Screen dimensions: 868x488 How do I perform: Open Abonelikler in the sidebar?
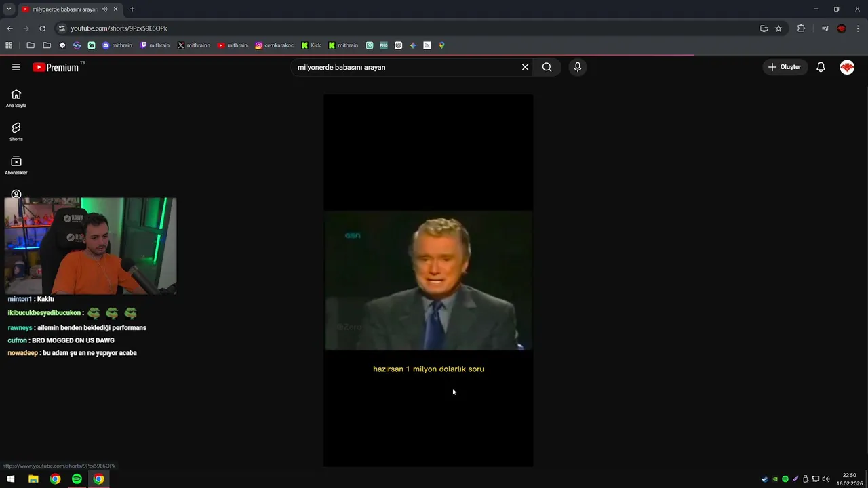pyautogui.click(x=16, y=165)
